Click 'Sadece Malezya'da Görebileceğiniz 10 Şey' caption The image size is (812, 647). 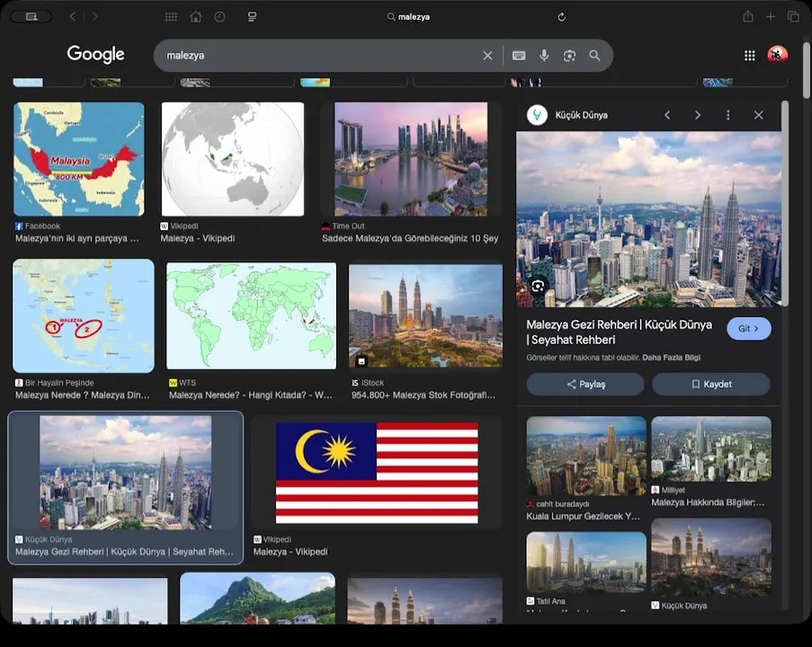point(410,239)
